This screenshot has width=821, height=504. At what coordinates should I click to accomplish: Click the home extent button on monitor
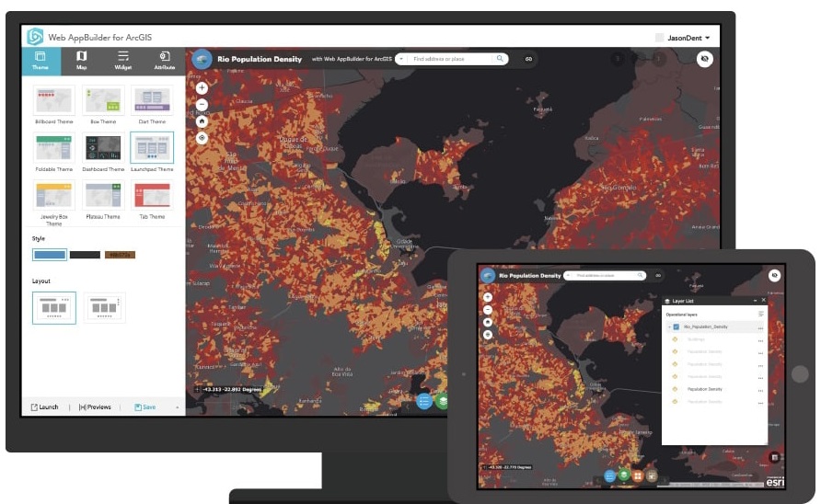(202, 121)
